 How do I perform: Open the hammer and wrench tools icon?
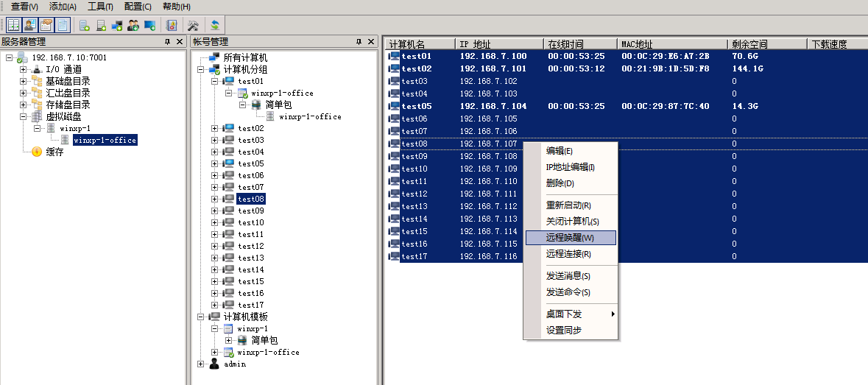[193, 25]
